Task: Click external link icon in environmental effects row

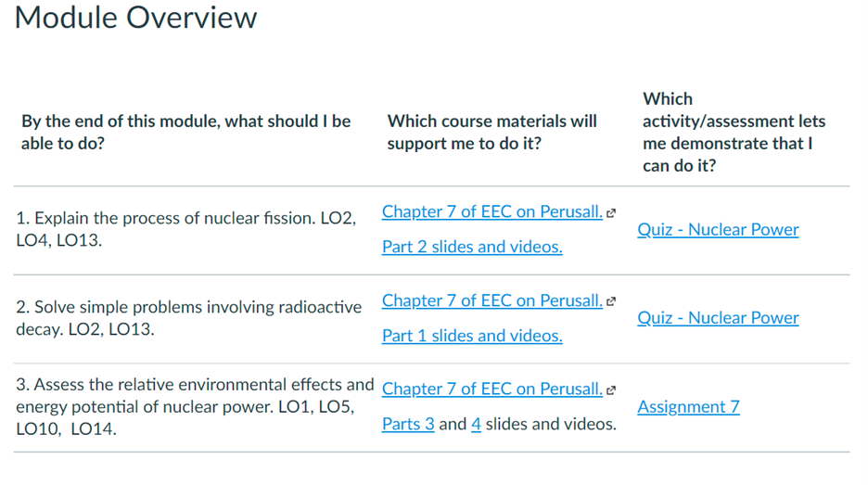Action: [611, 390]
